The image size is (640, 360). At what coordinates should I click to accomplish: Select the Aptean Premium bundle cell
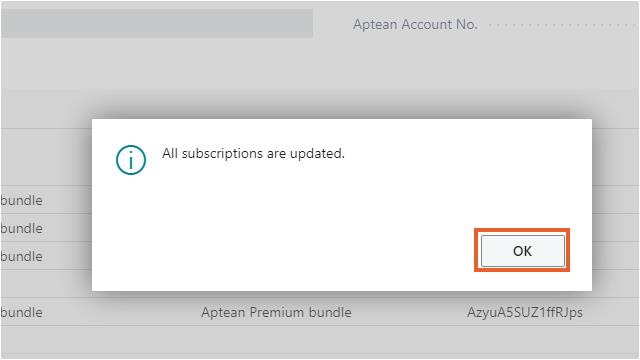(x=276, y=312)
